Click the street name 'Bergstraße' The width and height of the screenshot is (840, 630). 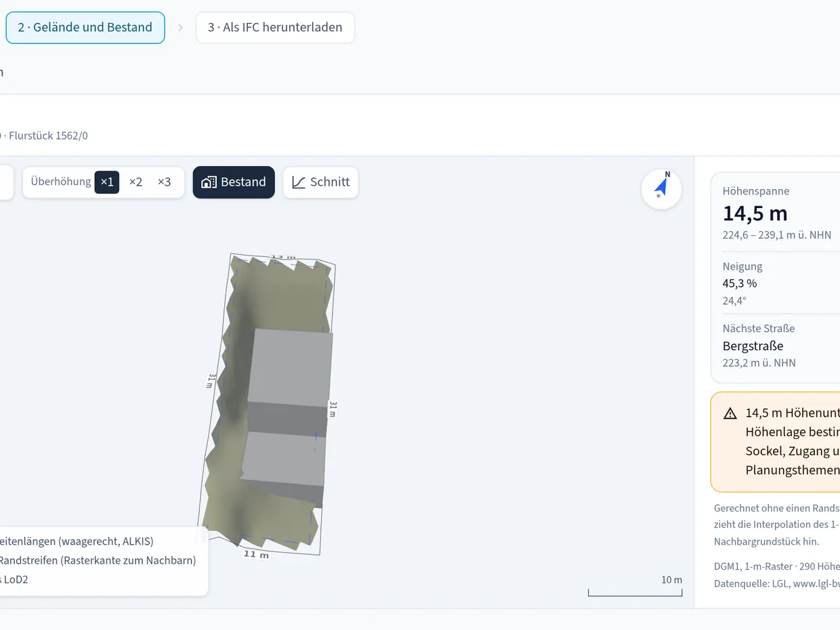[x=753, y=346]
